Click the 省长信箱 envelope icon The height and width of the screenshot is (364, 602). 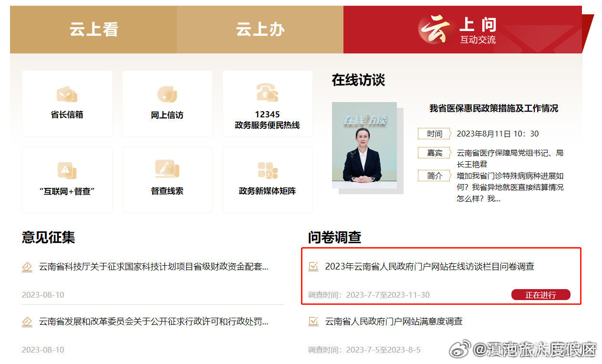pos(67,94)
